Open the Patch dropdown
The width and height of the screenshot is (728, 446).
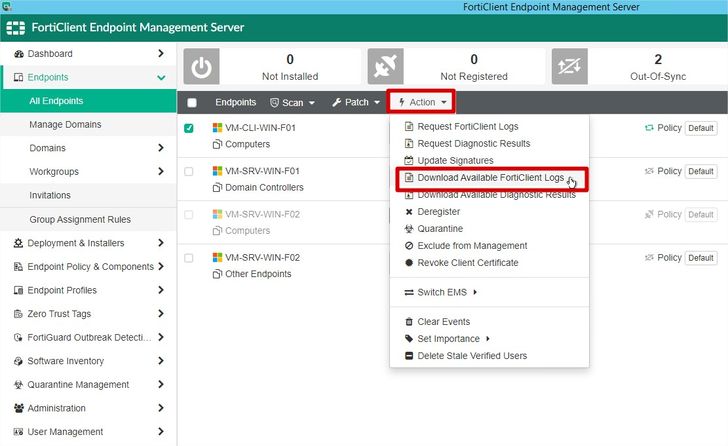click(x=356, y=102)
